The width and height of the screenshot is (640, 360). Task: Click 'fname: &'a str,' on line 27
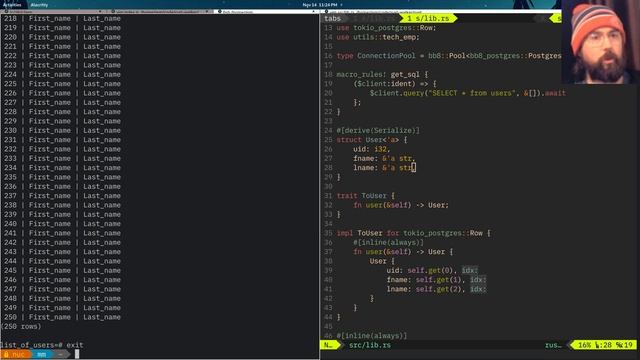click(384, 158)
